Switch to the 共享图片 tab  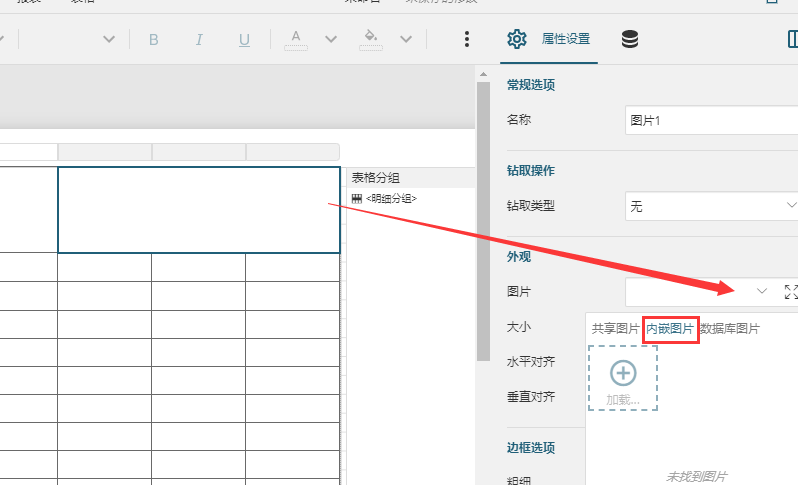[x=615, y=328]
